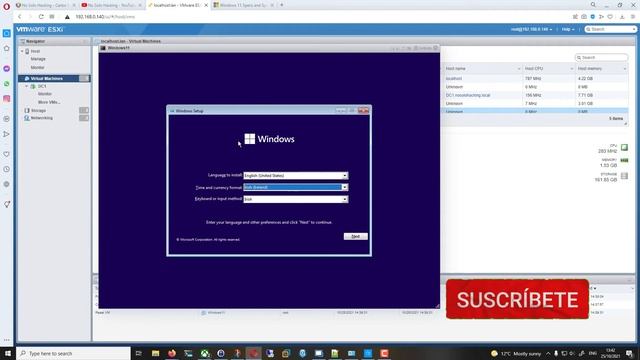The width and height of the screenshot is (640, 360).
Task: Open the root user dropdown menu
Action: point(531,29)
